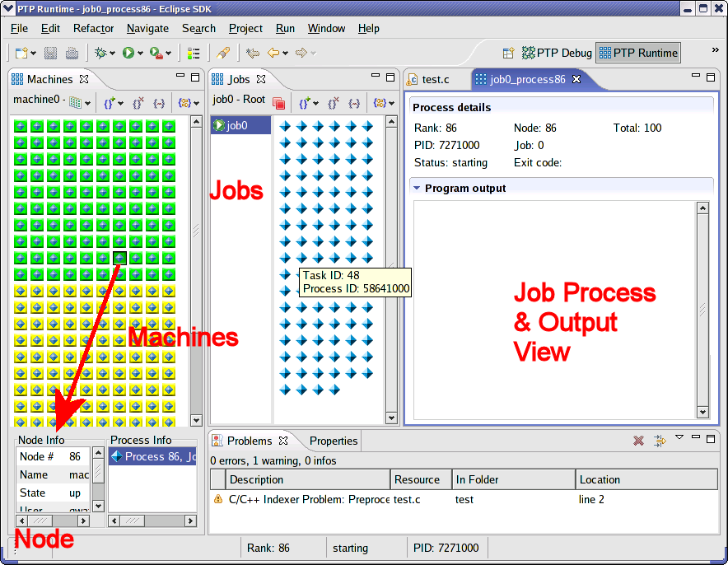Screen dimensions: 728x565
Task: Close the job0_process86 editor tab
Action: point(576,79)
